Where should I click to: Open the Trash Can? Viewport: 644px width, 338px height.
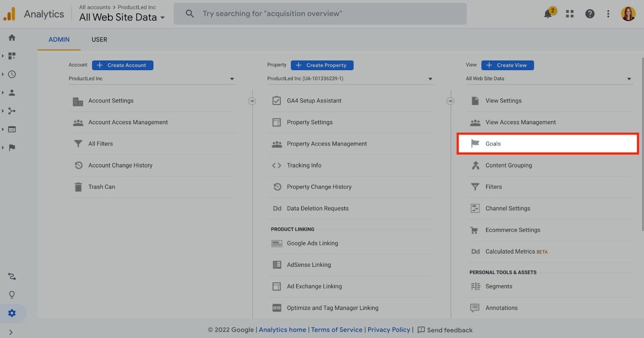[152, 187]
